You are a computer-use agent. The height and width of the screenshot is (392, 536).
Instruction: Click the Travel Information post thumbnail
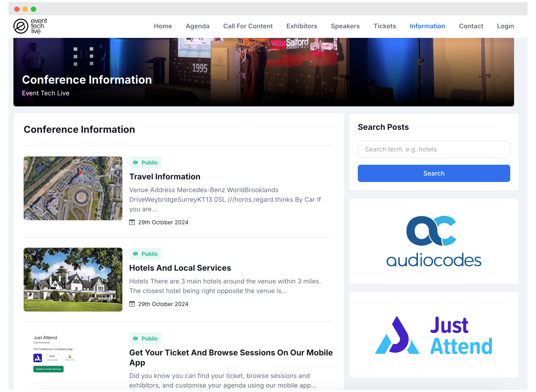click(72, 189)
